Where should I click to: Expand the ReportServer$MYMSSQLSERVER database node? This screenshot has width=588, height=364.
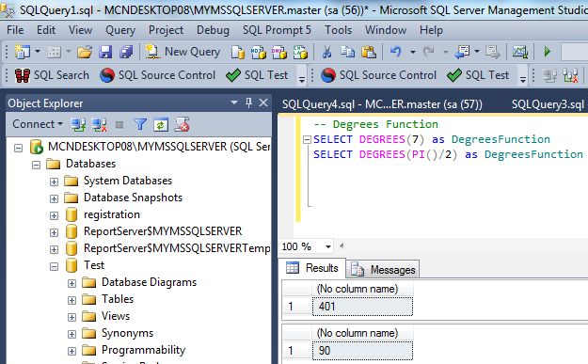click(x=54, y=232)
